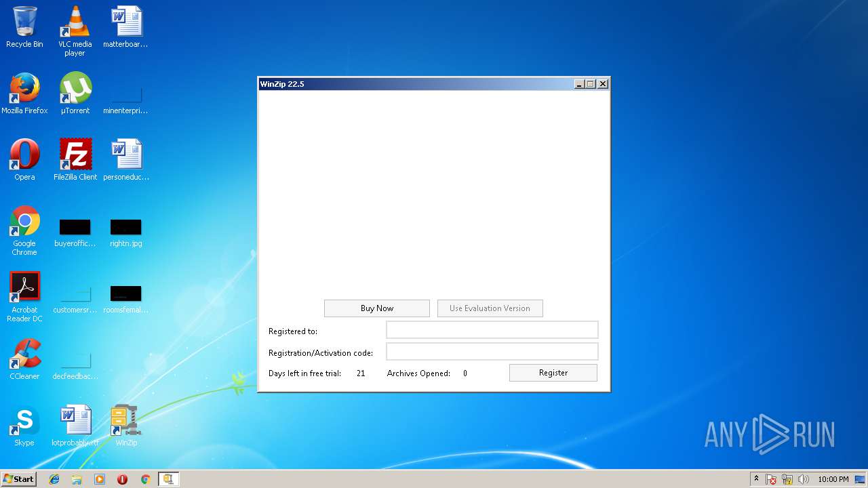Image resolution: width=868 pixels, height=488 pixels.
Task: Open the volume speaker tray icon
Action: 804,479
